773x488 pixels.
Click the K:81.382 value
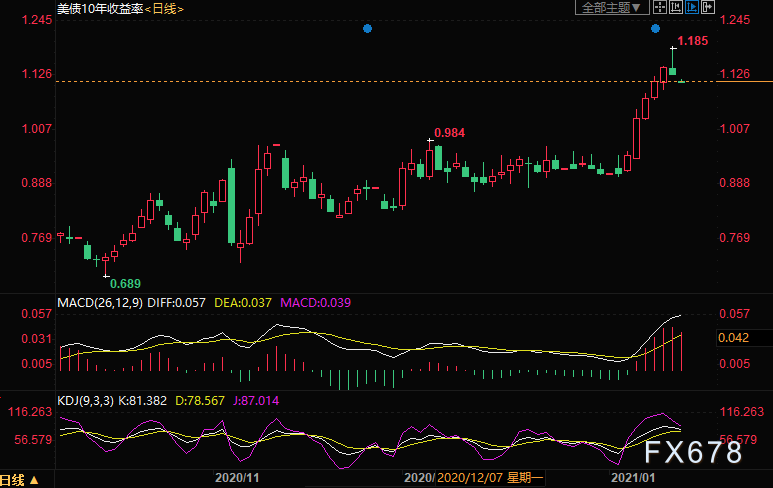(x=142, y=401)
